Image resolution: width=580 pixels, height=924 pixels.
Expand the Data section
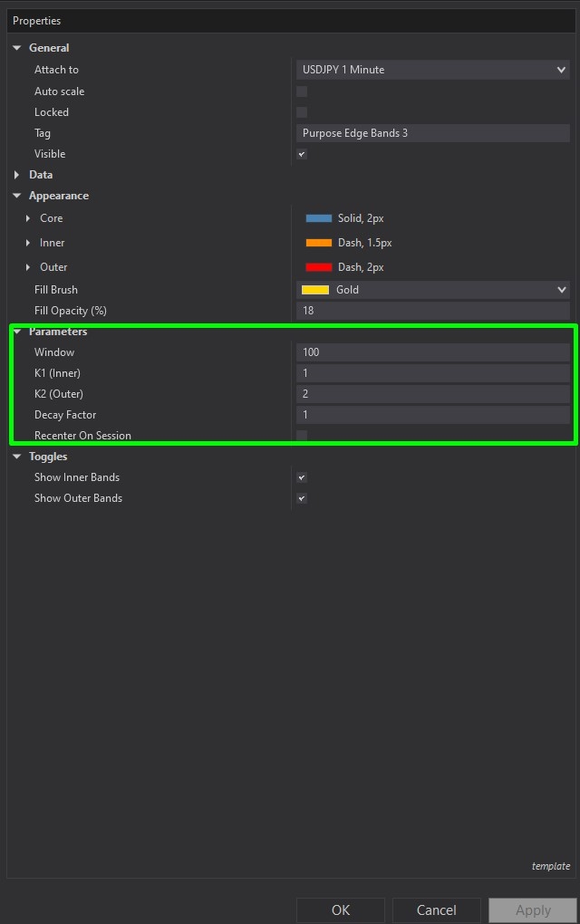(16, 174)
